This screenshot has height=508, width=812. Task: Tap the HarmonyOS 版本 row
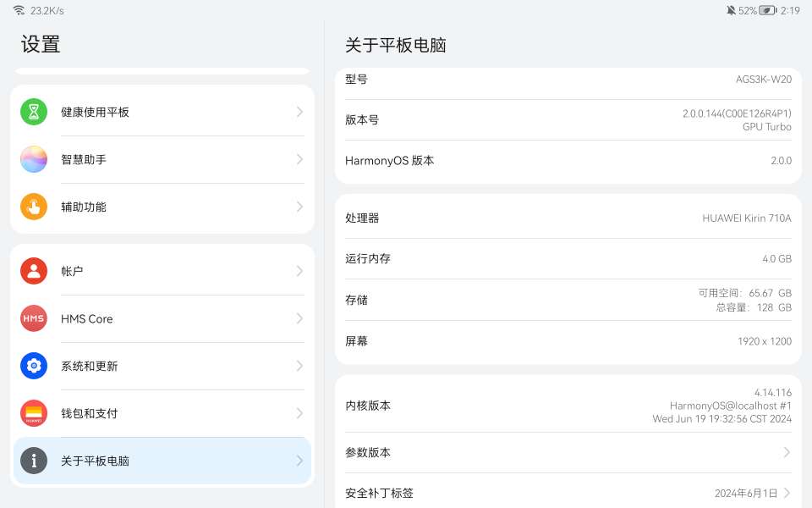tap(568, 161)
